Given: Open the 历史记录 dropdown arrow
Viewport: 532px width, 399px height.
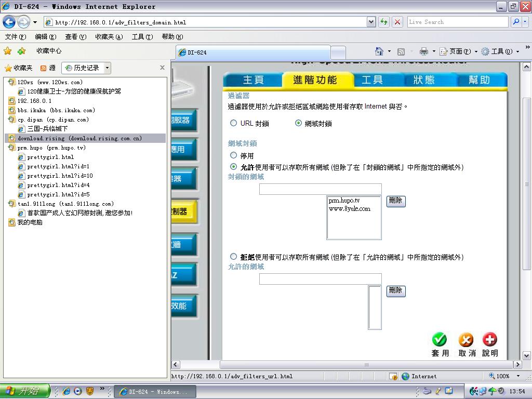Looking at the screenshot, I should (x=107, y=68).
